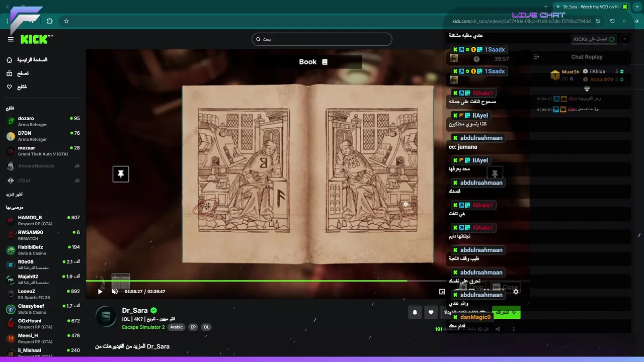
Task: Open Escape Simulator 2 category link
Action: point(143,327)
